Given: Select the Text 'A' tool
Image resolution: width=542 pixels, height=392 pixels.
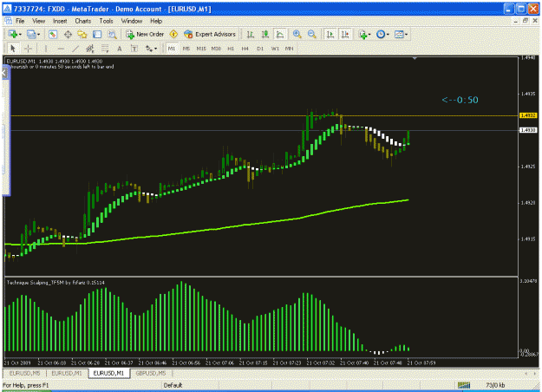Looking at the screenshot, I should (120, 49).
